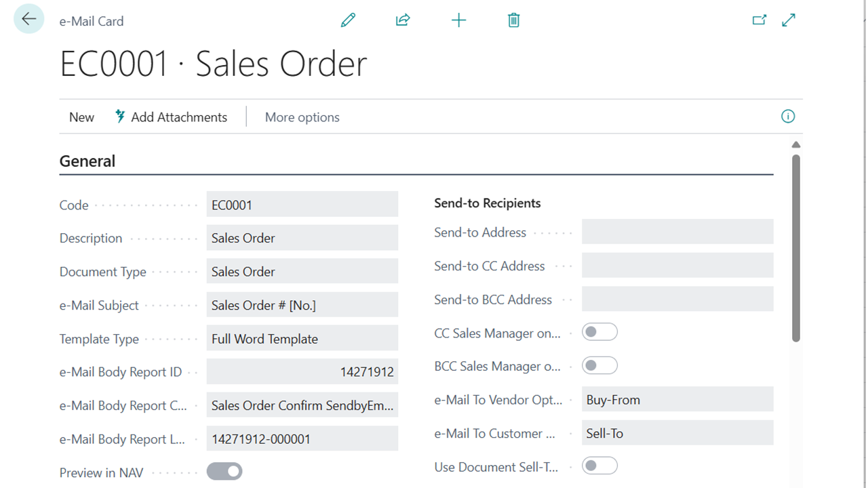Open the e-Mail To Vendor Option dropdown
Image resolution: width=868 pixels, height=488 pixels.
[x=677, y=400]
